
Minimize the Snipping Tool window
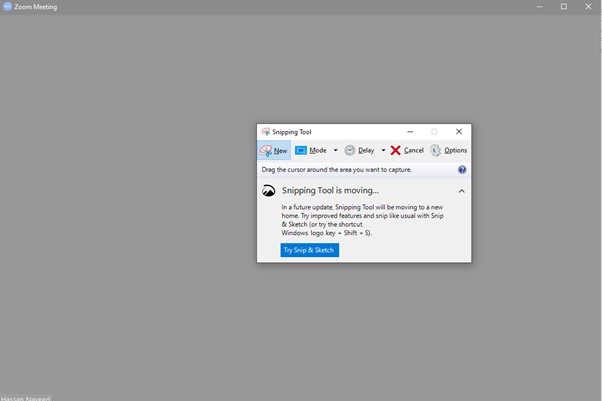410,132
